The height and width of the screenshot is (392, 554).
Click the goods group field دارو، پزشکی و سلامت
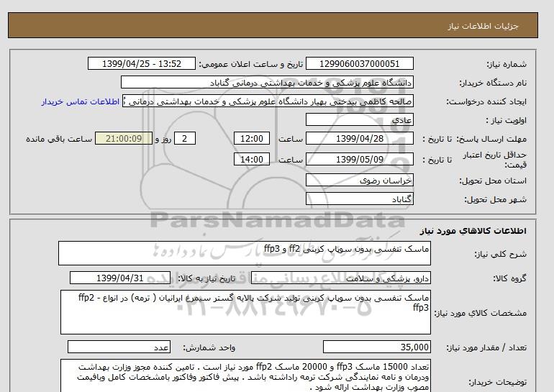pyautogui.click(x=340, y=278)
